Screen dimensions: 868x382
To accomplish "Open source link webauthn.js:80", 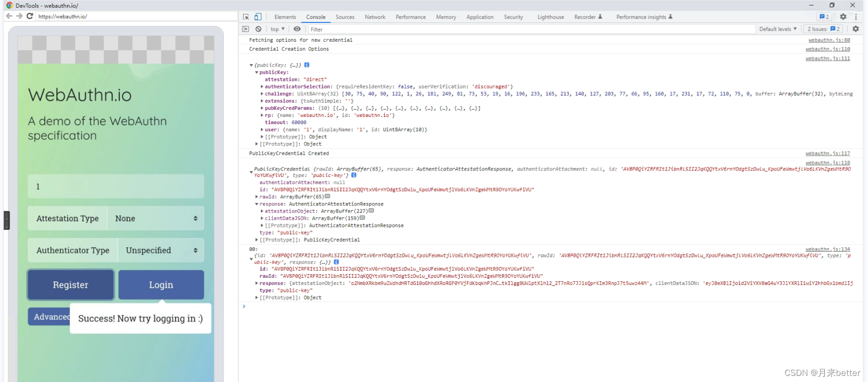I will click(x=829, y=40).
